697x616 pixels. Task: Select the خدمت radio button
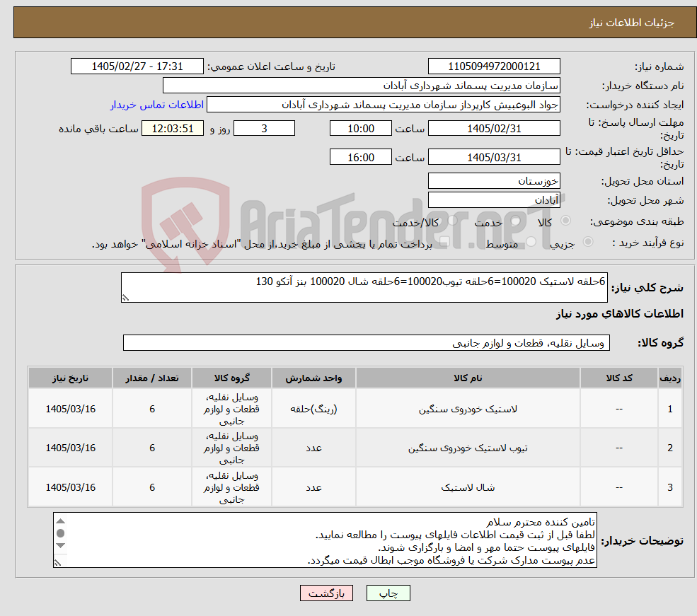click(x=516, y=221)
